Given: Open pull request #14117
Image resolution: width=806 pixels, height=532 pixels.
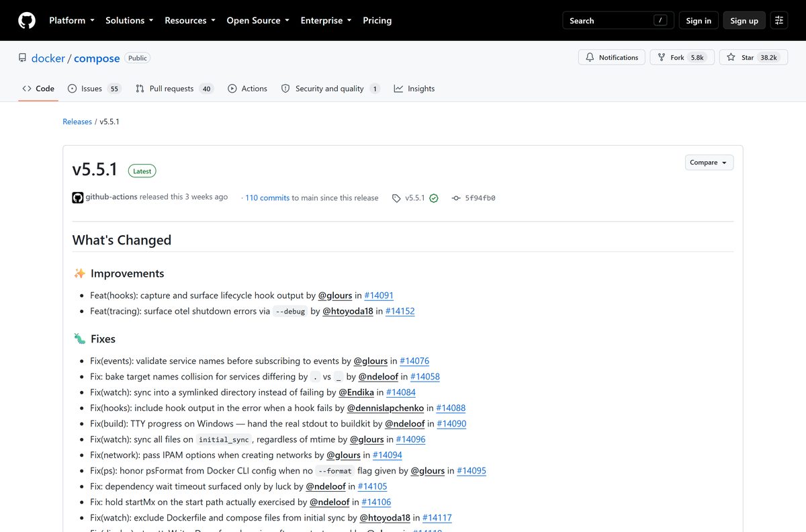Looking at the screenshot, I should click(437, 518).
